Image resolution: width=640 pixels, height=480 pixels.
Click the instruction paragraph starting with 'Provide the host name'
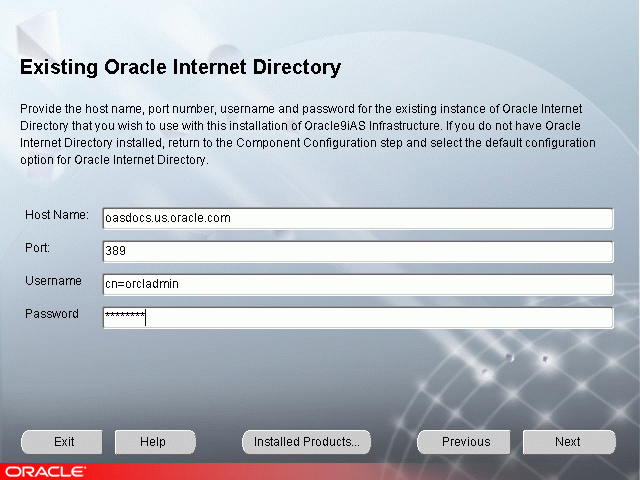coord(308,134)
